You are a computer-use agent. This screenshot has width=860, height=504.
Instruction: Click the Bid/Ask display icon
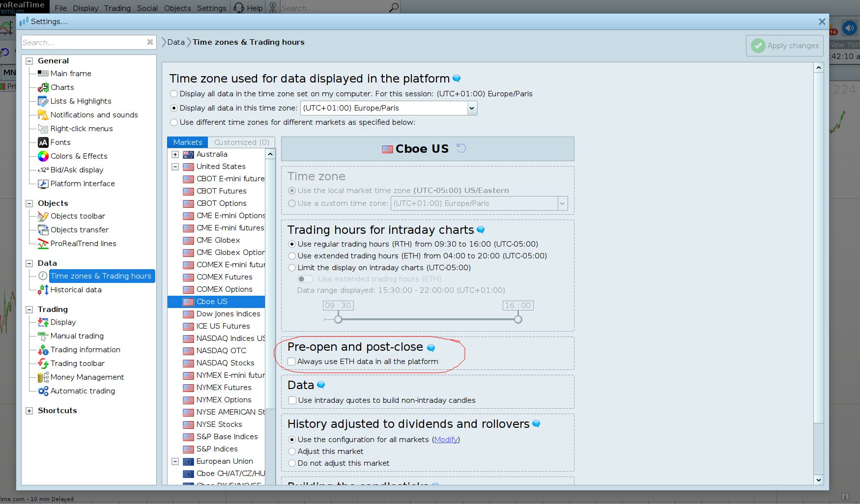tap(43, 170)
